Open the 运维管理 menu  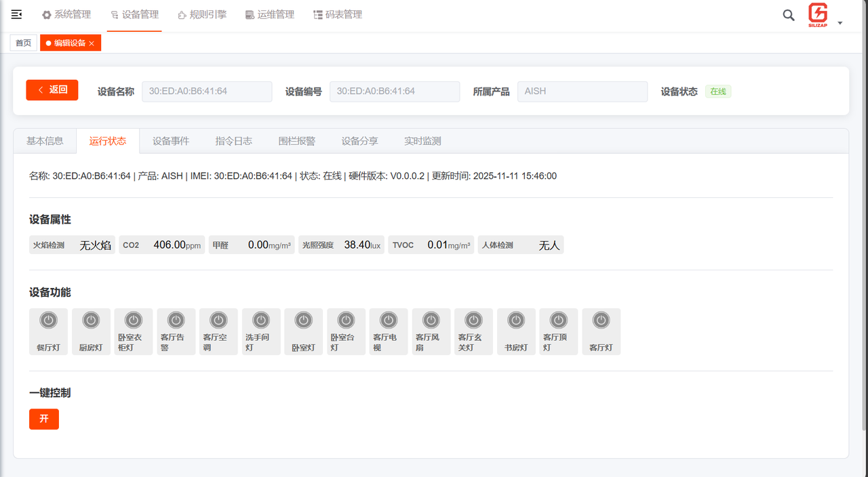point(270,14)
